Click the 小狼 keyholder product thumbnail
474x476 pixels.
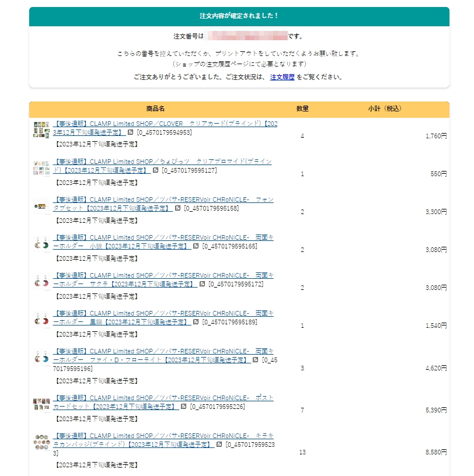click(41, 243)
